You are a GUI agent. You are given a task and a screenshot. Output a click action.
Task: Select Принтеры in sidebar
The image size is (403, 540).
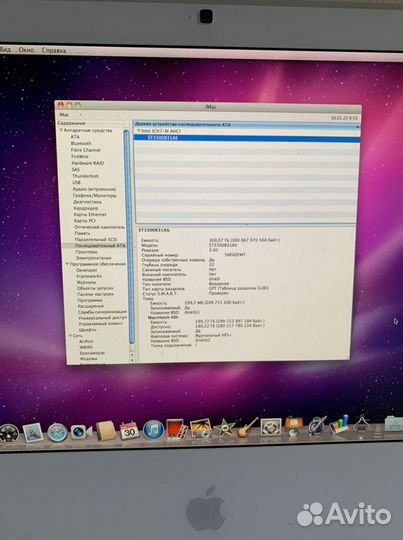(86, 252)
